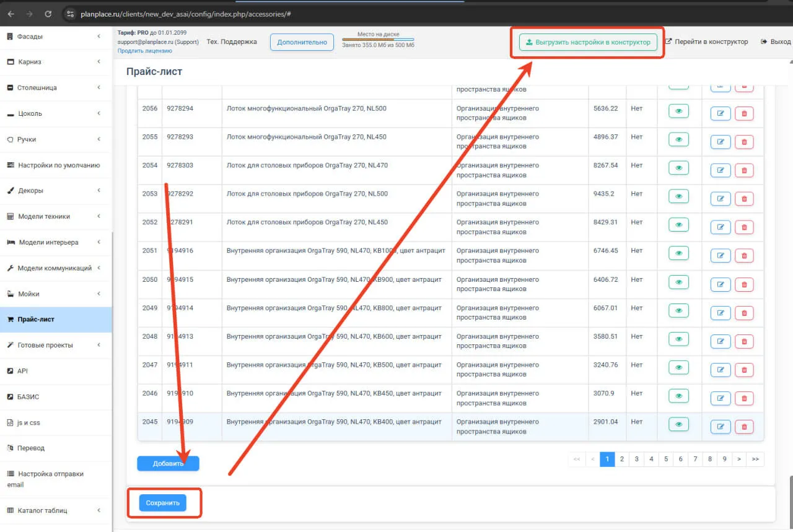Click the browser back arrow
793x532 pixels.
click(x=11, y=14)
